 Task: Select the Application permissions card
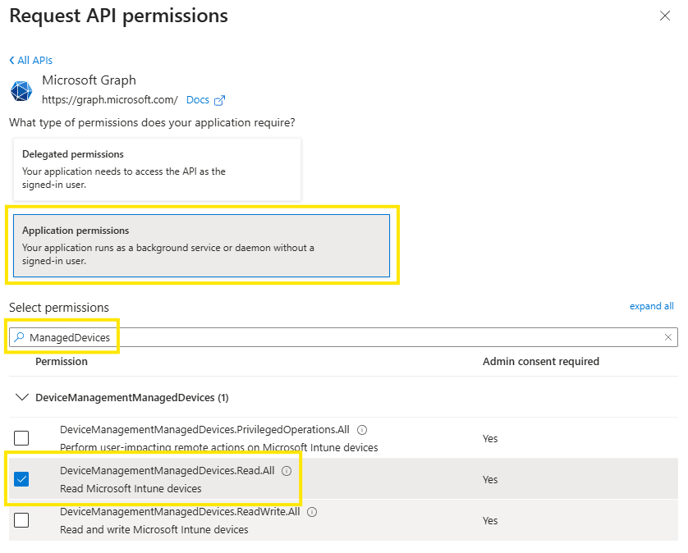[x=201, y=245]
